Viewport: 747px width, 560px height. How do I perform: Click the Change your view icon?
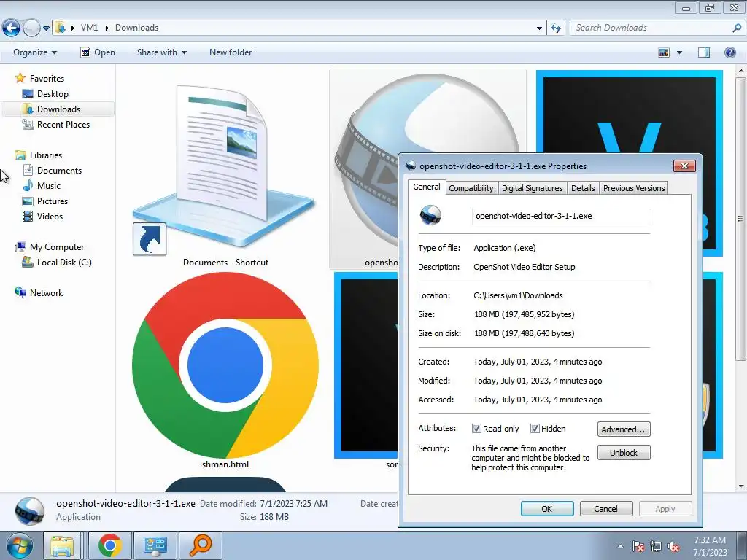pyautogui.click(x=664, y=52)
